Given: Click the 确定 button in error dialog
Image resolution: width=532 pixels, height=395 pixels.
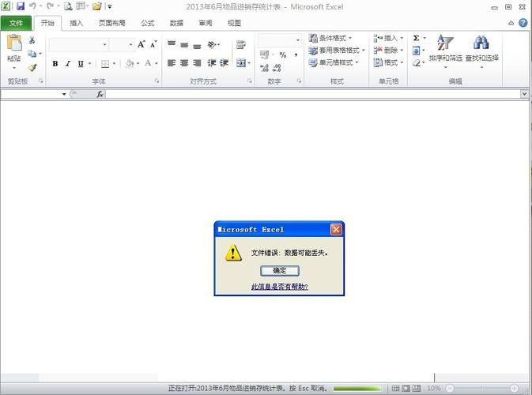Looking at the screenshot, I should pos(279,270).
